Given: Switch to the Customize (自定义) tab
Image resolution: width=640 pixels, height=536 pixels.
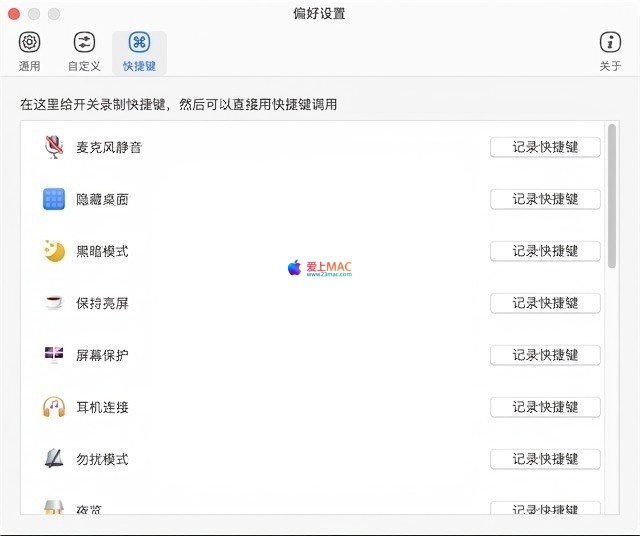Looking at the screenshot, I should click(84, 51).
